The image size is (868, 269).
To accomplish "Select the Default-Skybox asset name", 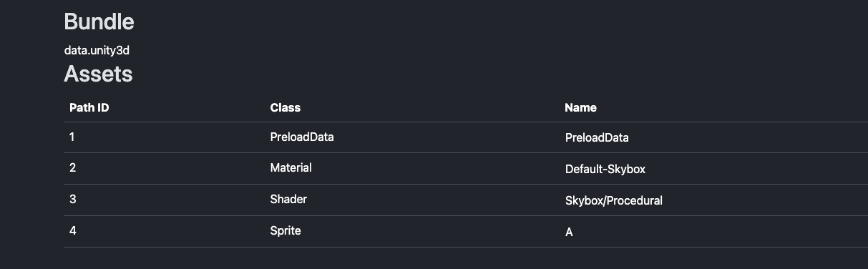I will (x=605, y=170).
